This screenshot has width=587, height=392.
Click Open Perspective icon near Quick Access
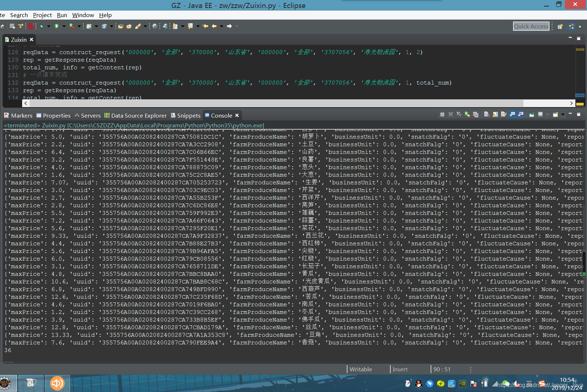point(560,26)
